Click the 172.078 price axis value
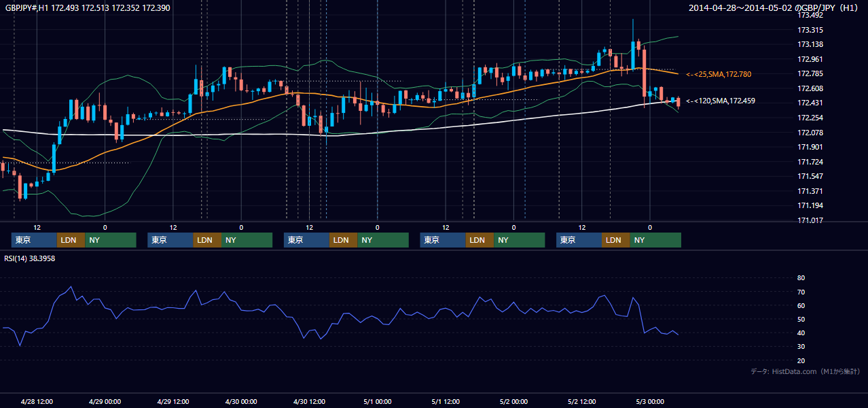 coord(810,133)
